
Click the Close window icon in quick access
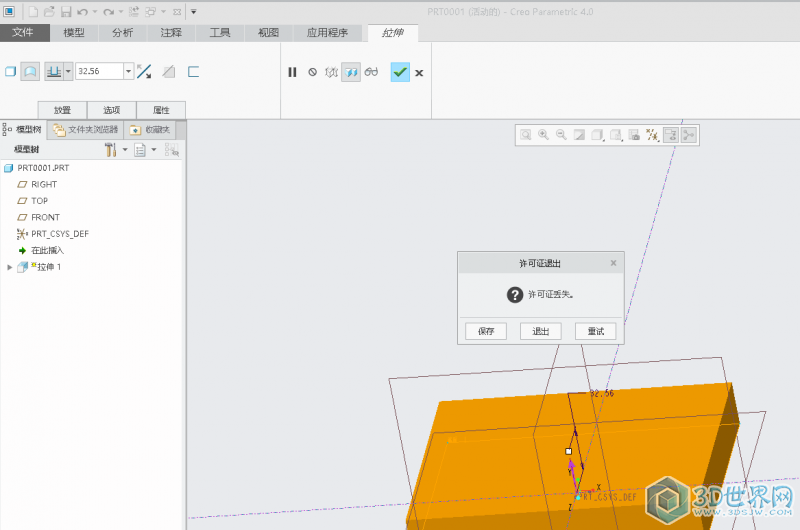[x=177, y=12]
